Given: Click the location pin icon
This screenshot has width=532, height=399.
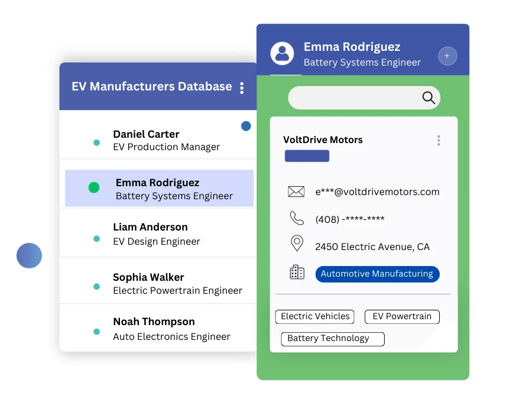Looking at the screenshot, I should tap(297, 244).
